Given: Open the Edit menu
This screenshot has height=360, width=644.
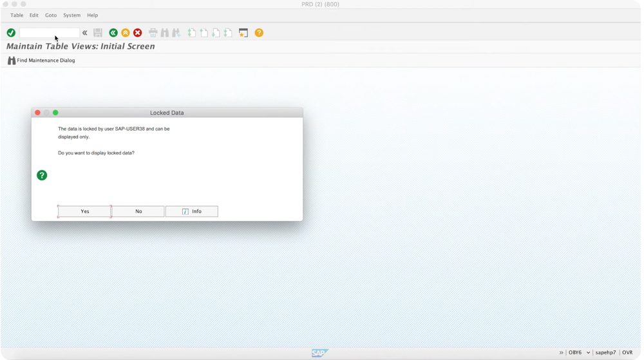Looking at the screenshot, I should 33,15.
